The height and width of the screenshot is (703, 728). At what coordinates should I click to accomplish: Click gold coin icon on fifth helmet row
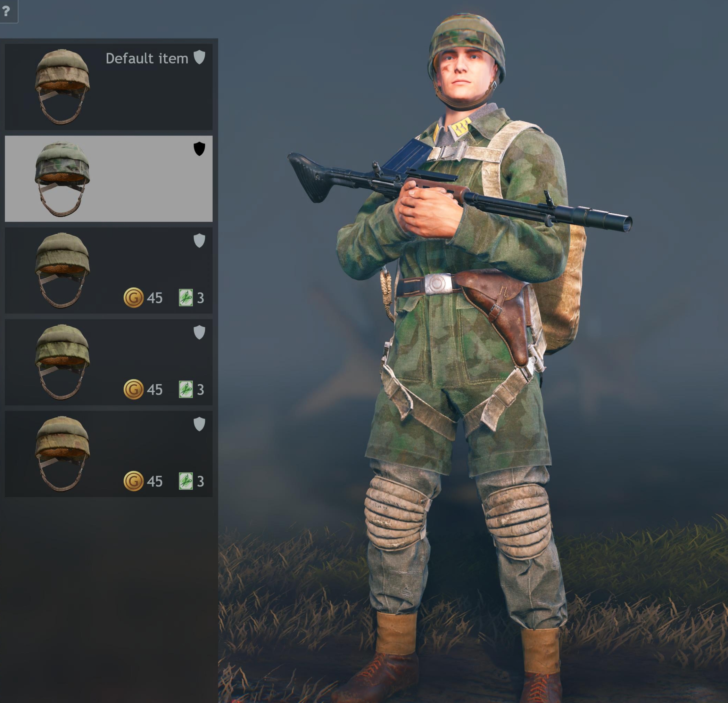[133, 481]
